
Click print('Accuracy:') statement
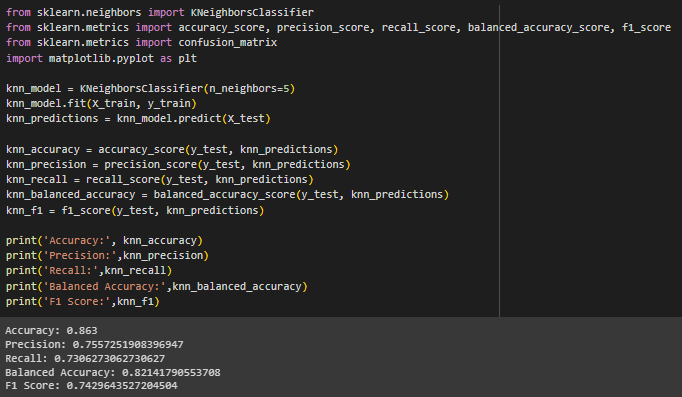click(x=104, y=240)
